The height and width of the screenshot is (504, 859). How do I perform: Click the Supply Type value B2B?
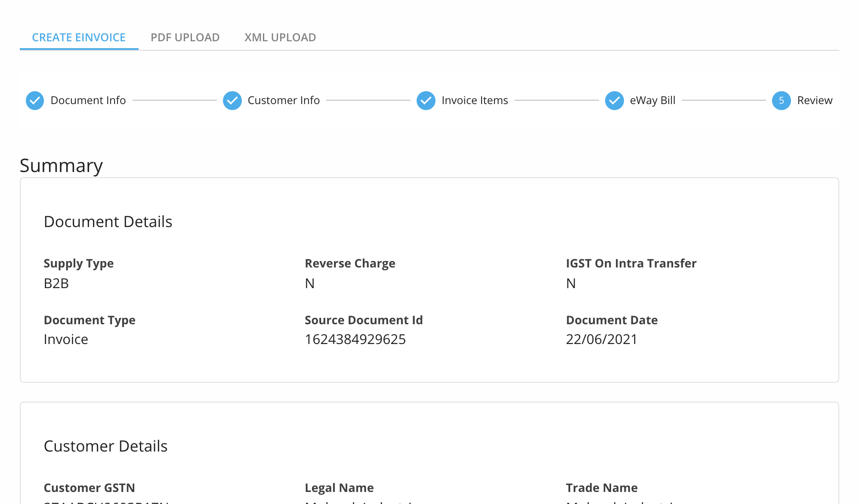[x=56, y=283]
